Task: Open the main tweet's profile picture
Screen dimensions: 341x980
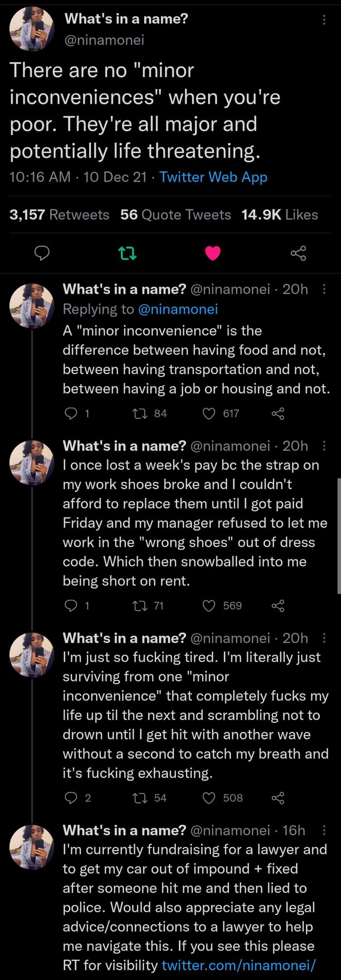Action: pyautogui.click(x=32, y=29)
